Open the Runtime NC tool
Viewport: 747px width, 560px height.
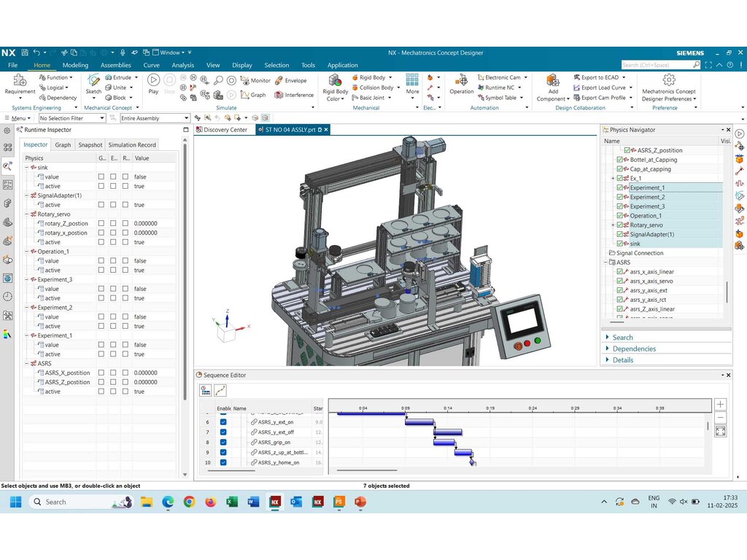coord(496,87)
